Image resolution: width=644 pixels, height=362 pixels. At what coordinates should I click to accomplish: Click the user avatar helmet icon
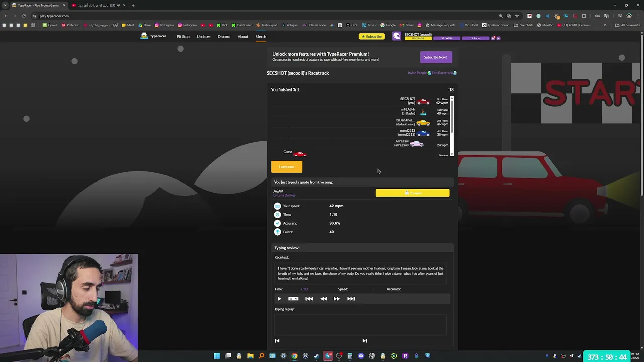397,36
